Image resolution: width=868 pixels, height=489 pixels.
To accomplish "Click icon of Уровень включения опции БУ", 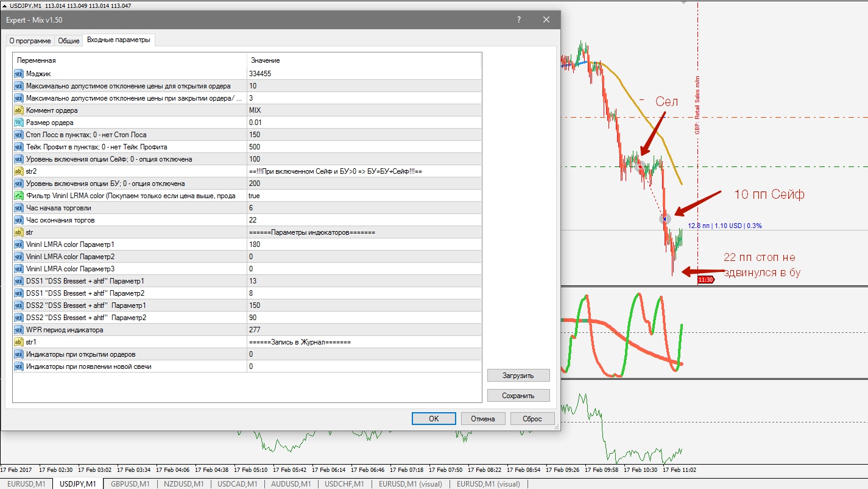I will pos(19,184).
